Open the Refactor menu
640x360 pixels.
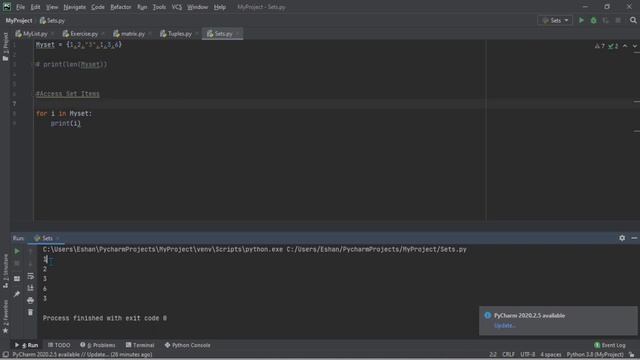pos(121,7)
